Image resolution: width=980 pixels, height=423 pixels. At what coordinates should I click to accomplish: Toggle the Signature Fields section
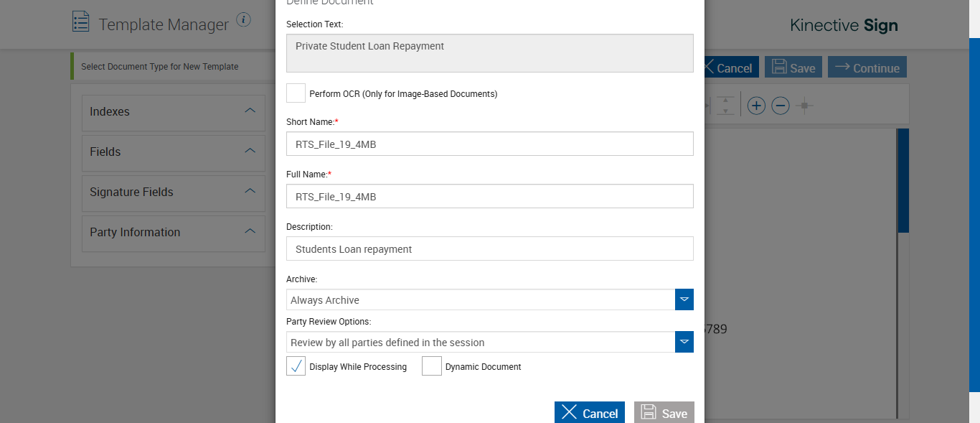(x=250, y=192)
